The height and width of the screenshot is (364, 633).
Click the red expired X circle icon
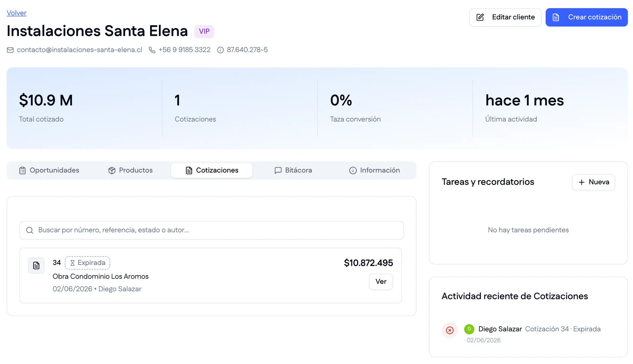point(450,330)
